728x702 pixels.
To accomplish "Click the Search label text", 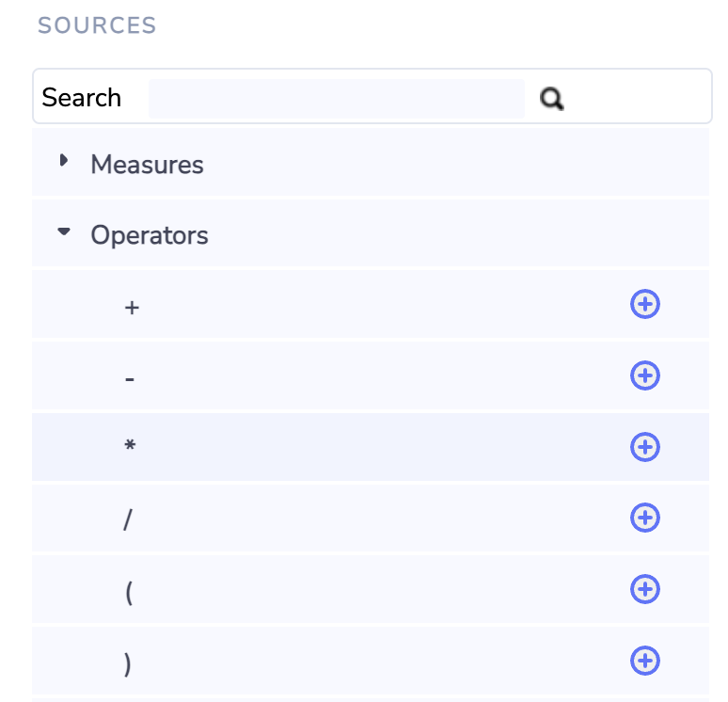I will (82, 98).
